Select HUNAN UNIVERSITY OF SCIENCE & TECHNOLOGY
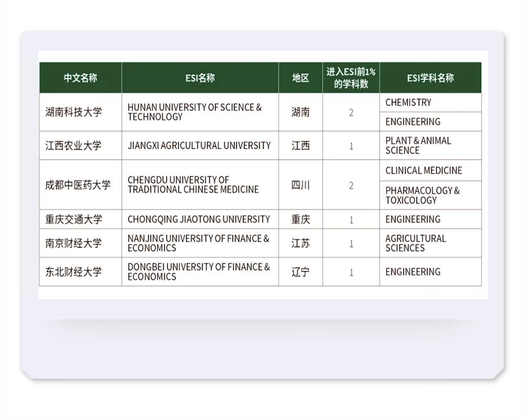Image resolution: width=526 pixels, height=420 pixels. point(200,112)
